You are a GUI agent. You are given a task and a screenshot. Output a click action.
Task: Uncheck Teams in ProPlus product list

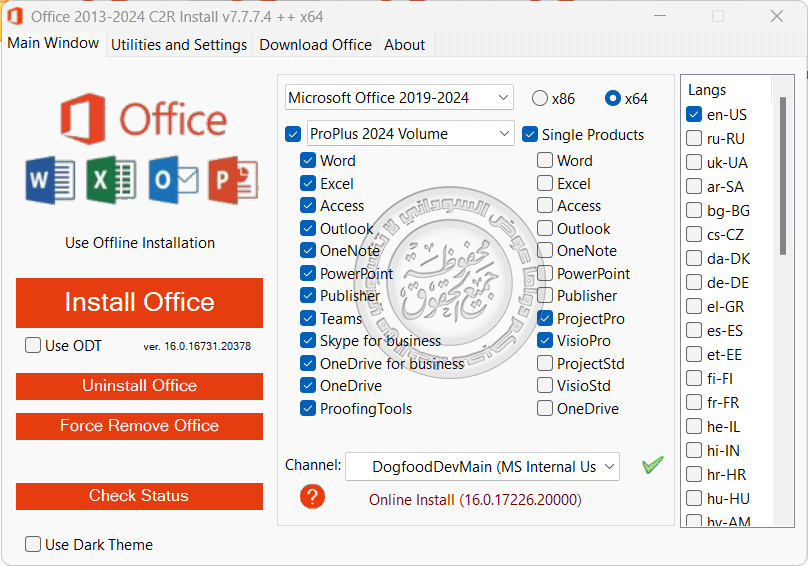pyautogui.click(x=308, y=319)
